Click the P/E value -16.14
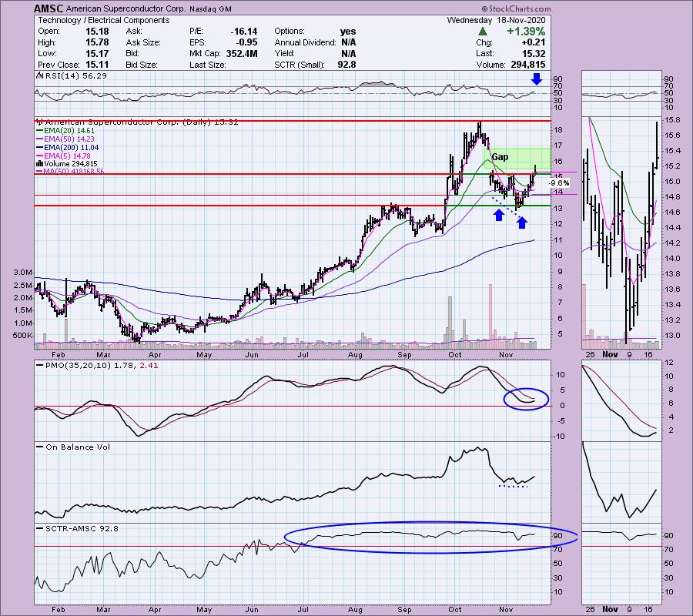Viewport: 693px width, 616px height. [x=244, y=32]
